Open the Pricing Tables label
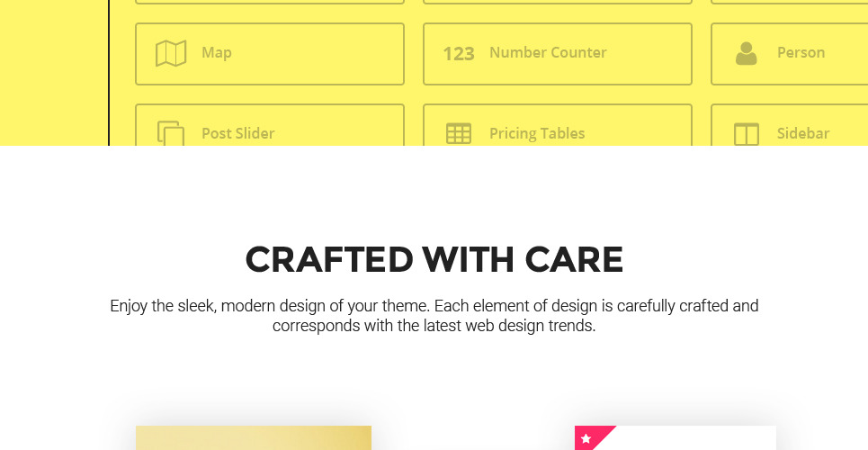Image resolution: width=868 pixels, height=450 pixels. [537, 133]
